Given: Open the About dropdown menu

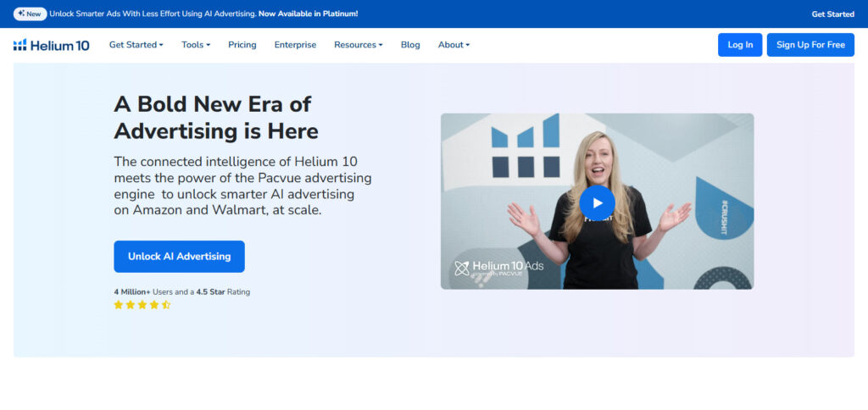Looking at the screenshot, I should pyautogui.click(x=454, y=45).
